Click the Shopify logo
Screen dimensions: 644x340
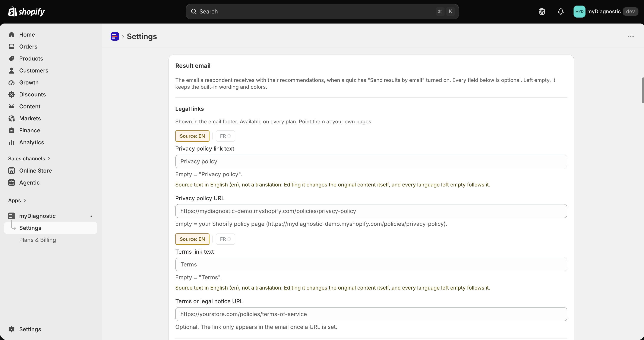click(x=26, y=12)
